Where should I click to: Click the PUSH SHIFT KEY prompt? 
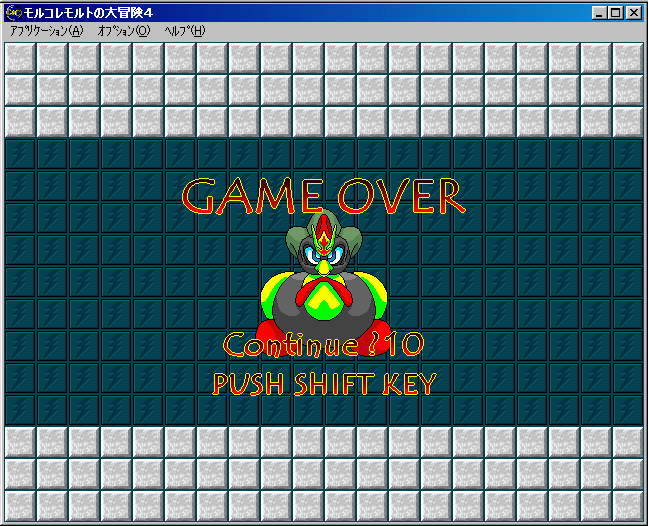click(x=324, y=384)
